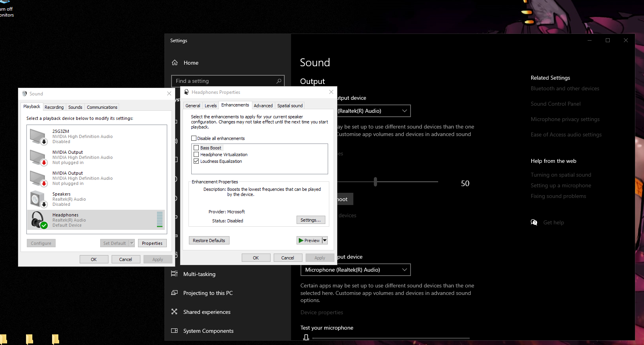Viewport: 644px width, 345px height.
Task: Click the Headphones Properties title icon
Action: [x=187, y=92]
